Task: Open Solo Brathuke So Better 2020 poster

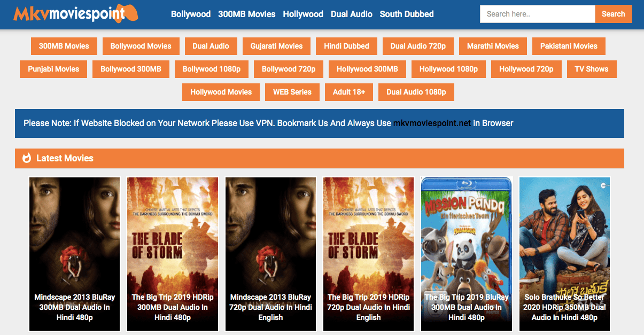Action: coord(565,254)
